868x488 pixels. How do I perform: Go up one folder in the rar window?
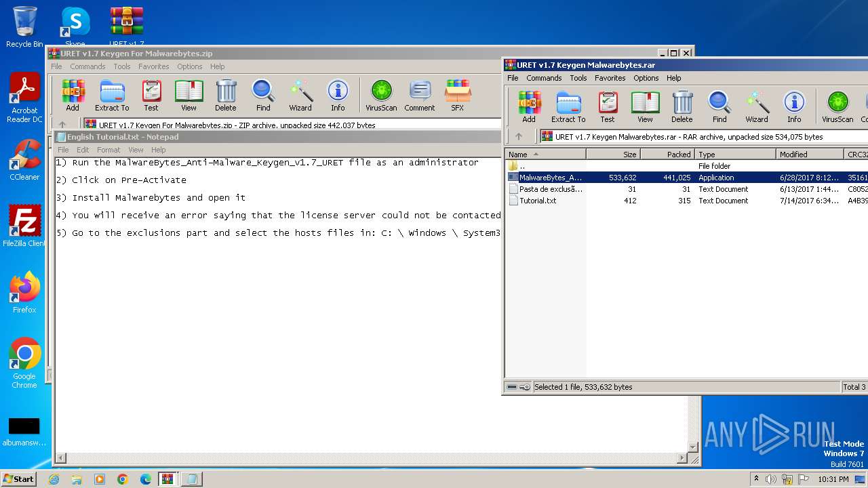[x=519, y=136]
